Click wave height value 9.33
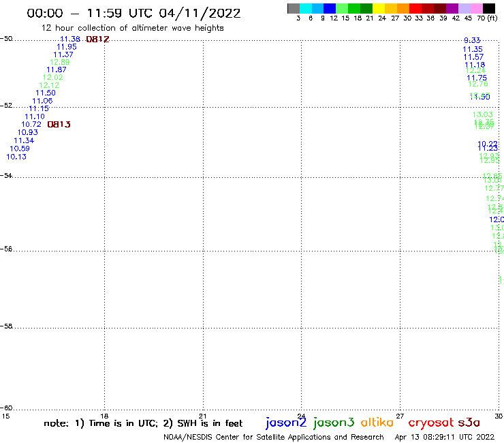The image size is (504, 443). pyautogui.click(x=472, y=40)
